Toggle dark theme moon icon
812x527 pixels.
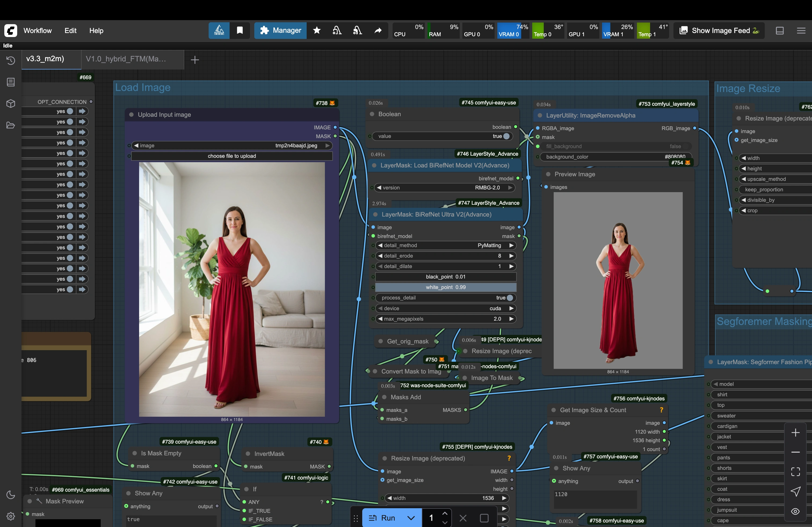[x=10, y=495]
